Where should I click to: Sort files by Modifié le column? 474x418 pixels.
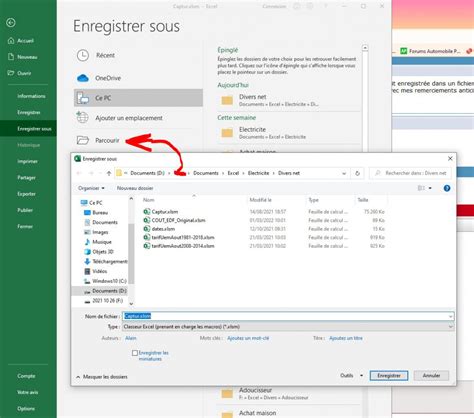click(261, 200)
